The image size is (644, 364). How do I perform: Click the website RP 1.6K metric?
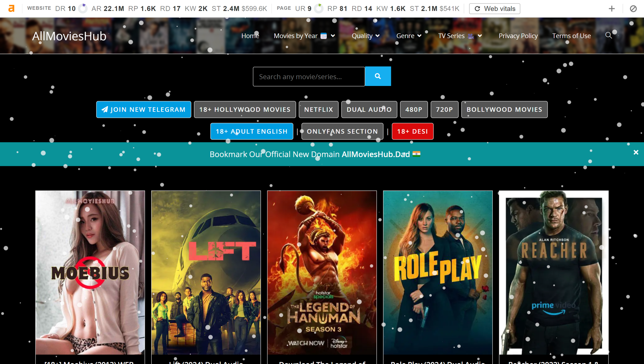[x=142, y=9]
